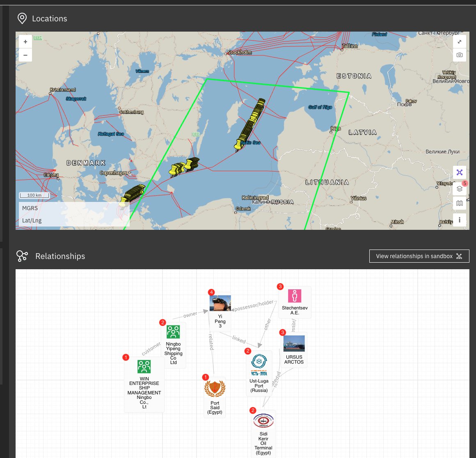Click the Relationships section graph icon
The image size is (476, 458).
click(22, 256)
